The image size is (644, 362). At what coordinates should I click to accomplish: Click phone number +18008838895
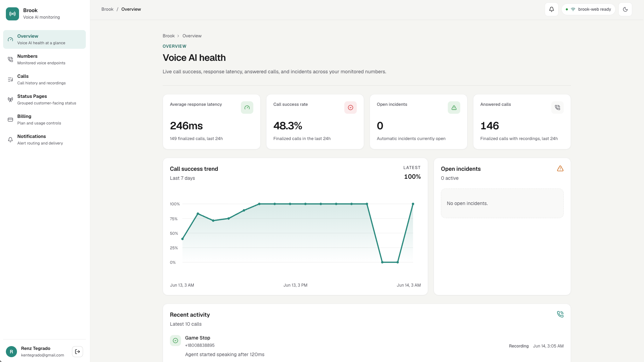tap(200, 345)
